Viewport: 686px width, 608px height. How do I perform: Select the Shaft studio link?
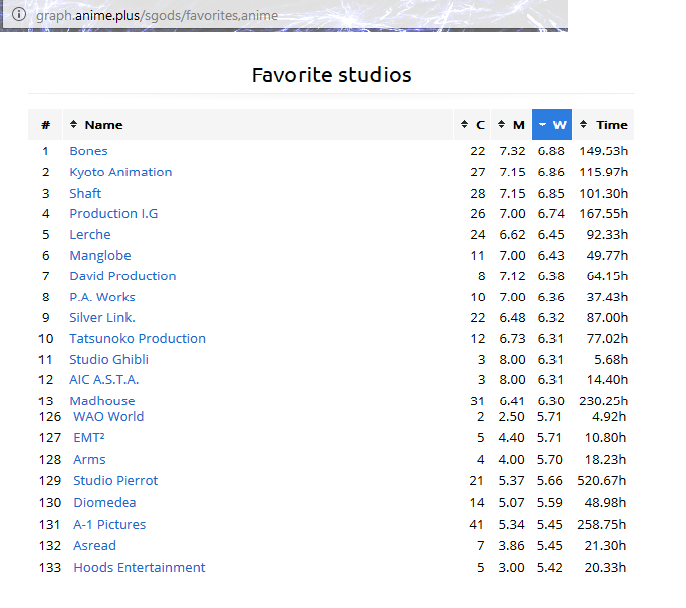(85, 193)
